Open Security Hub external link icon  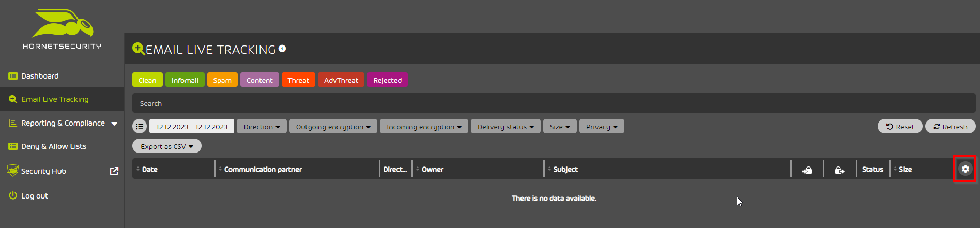(114, 171)
